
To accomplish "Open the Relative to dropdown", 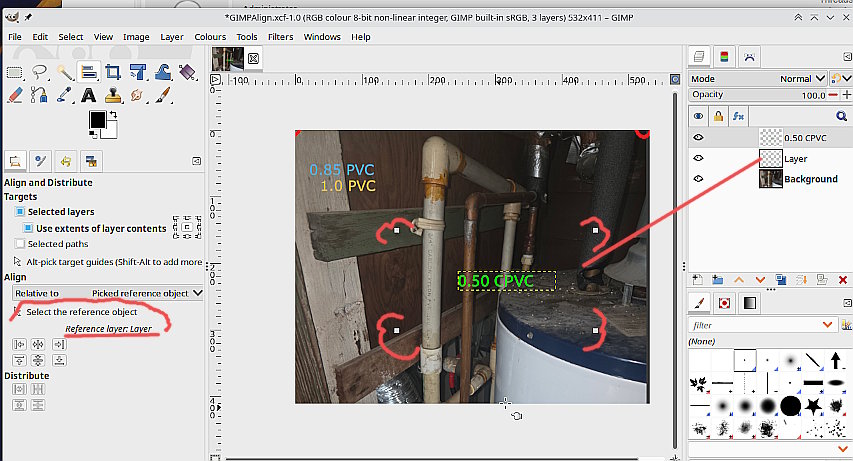I will coord(108,293).
